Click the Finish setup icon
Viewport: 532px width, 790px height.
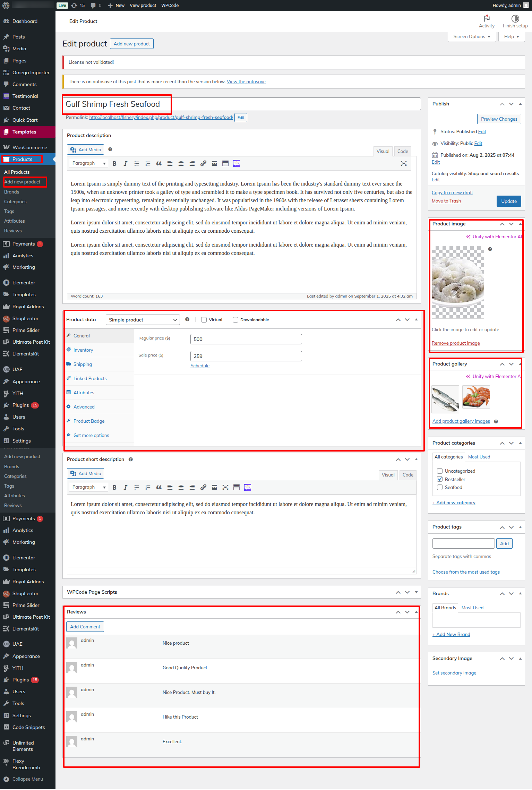point(515,18)
